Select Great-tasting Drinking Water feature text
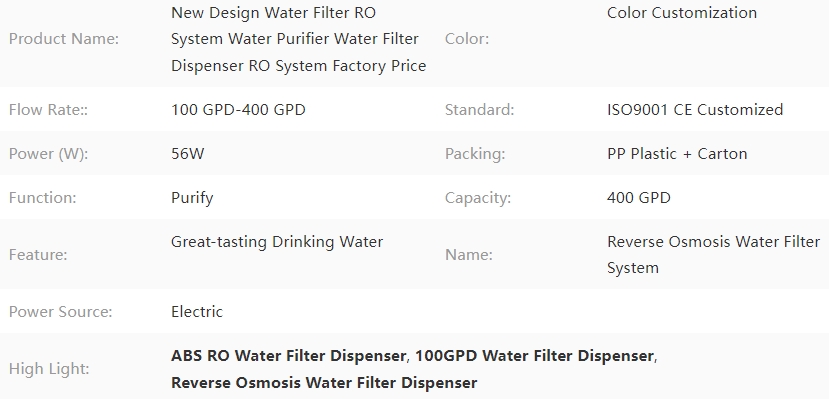This screenshot has width=829, height=399. [x=277, y=242]
